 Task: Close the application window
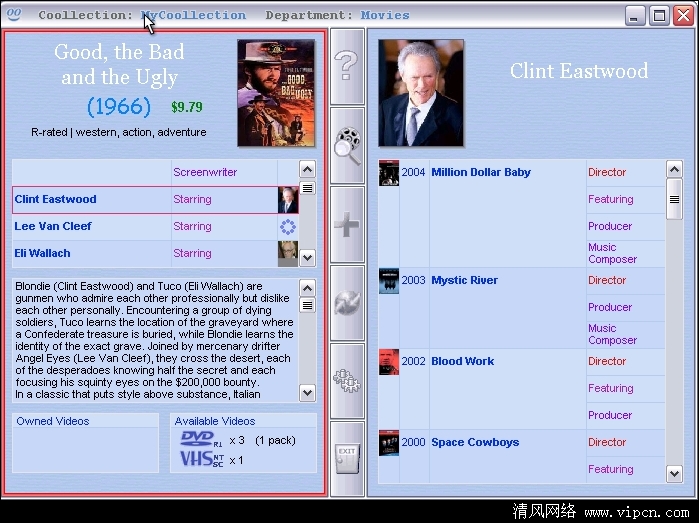[x=683, y=16]
